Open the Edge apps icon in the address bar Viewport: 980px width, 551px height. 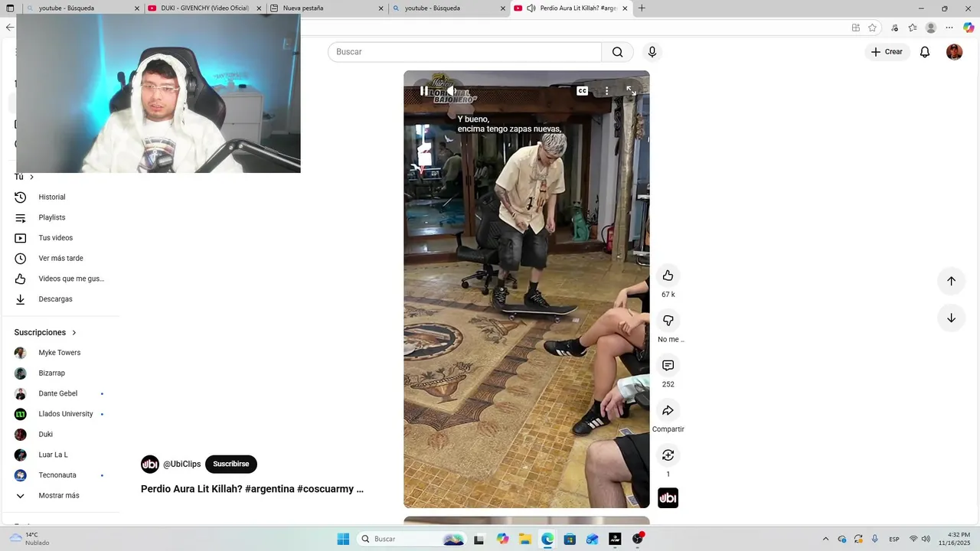pos(856,28)
